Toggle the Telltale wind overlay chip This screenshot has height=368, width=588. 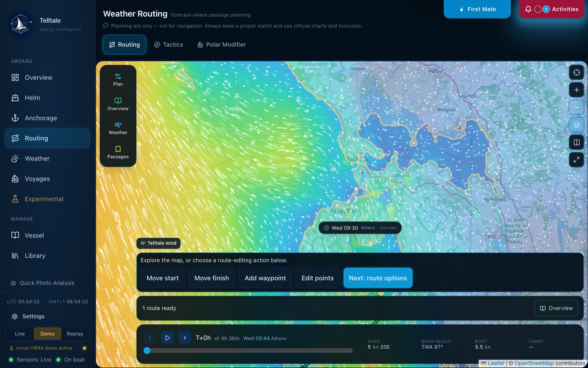[x=158, y=243]
